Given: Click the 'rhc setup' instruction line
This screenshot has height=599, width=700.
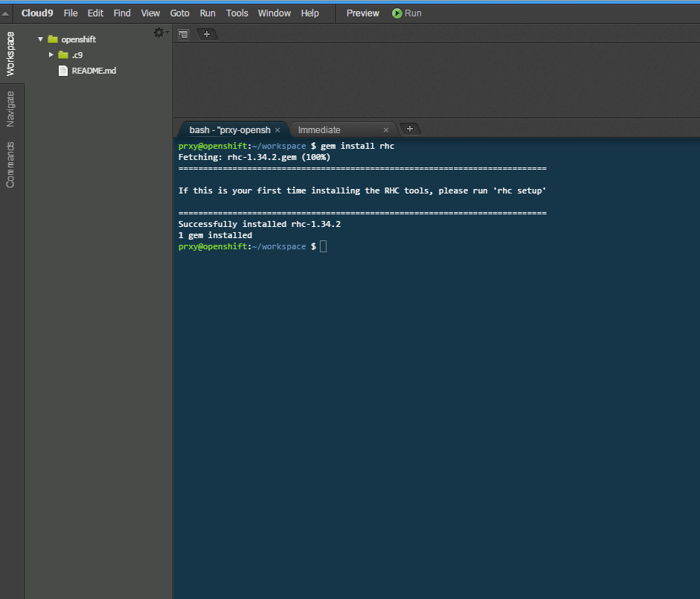Looking at the screenshot, I should click(362, 190).
